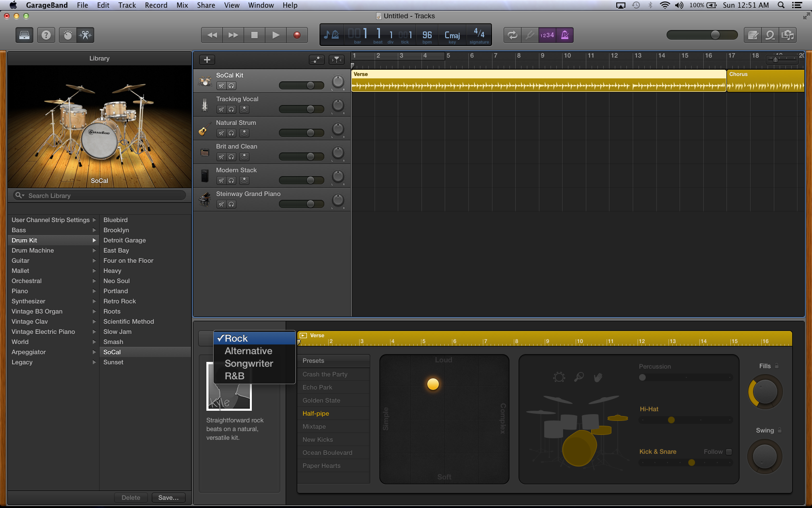Open the Tuner icon
Viewport: 812px width, 508px height.
tap(530, 35)
